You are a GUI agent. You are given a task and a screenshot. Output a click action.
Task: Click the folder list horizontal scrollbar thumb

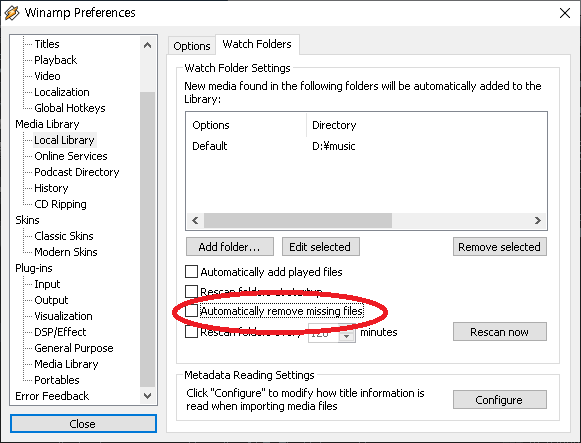click(298, 221)
